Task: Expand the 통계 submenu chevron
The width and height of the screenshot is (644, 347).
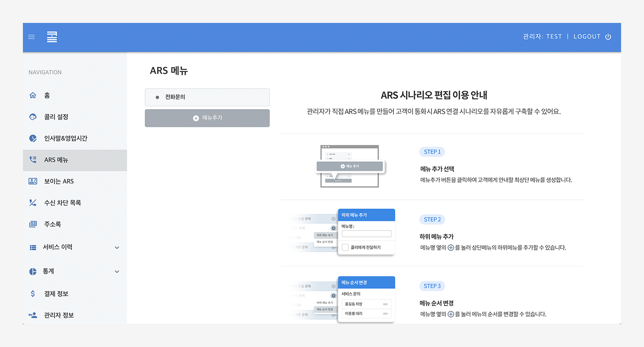Action: click(117, 271)
